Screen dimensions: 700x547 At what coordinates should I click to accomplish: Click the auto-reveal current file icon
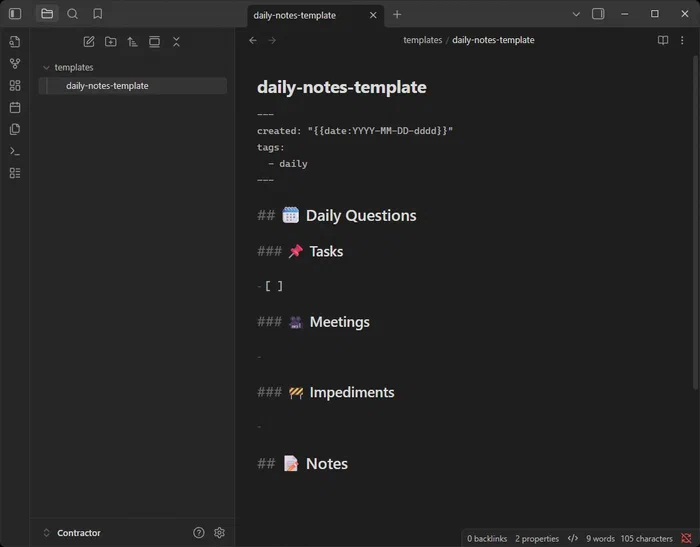tap(154, 42)
